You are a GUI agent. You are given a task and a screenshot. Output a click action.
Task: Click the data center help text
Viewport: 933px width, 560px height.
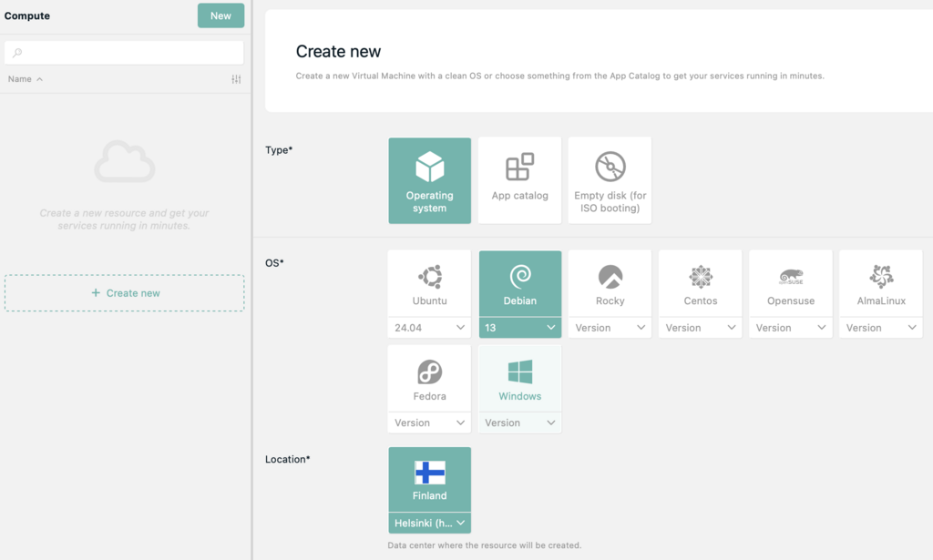[485, 545]
